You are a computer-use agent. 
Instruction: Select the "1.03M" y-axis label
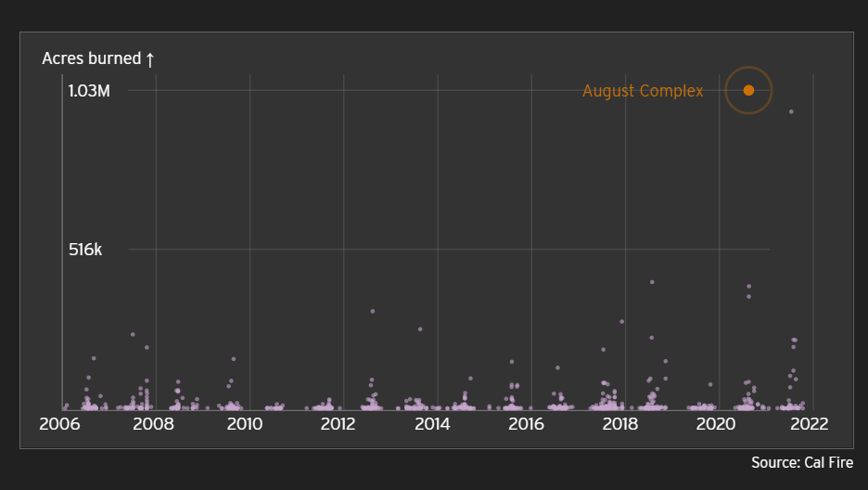point(89,91)
